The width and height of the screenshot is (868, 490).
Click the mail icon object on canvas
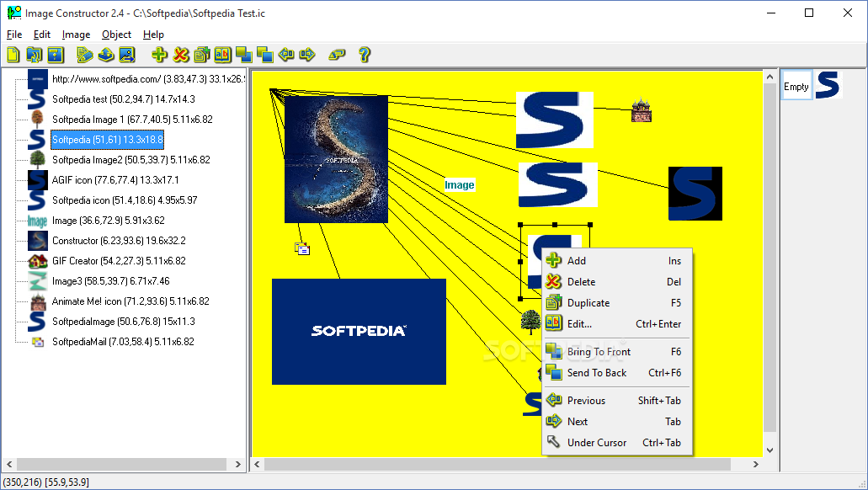[x=302, y=248]
